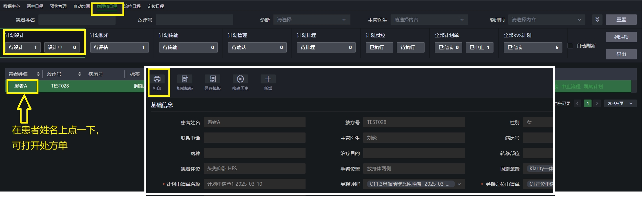The image size is (644, 197).
Task: Switch to the 数据中心 tab
Action: (x=12, y=7)
